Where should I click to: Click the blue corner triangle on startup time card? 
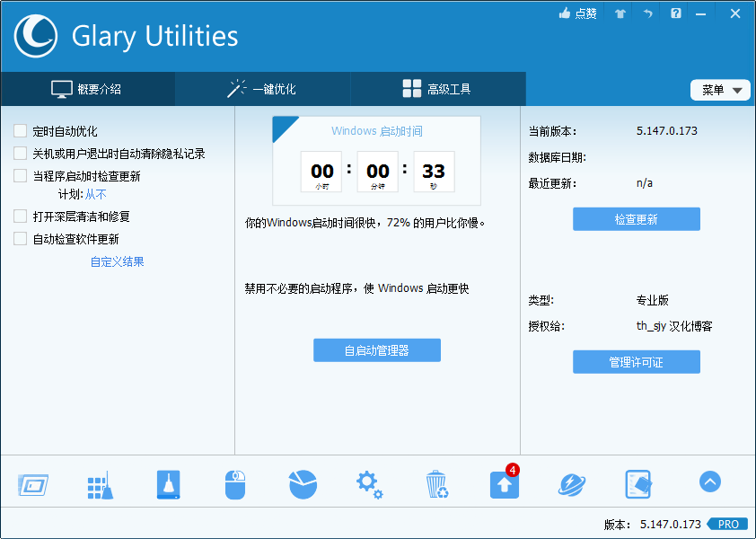[283, 127]
